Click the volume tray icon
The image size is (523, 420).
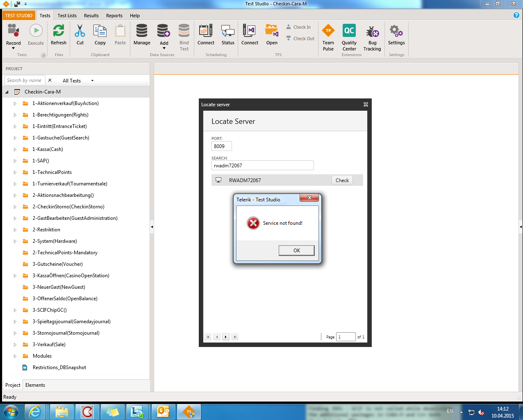(481, 412)
